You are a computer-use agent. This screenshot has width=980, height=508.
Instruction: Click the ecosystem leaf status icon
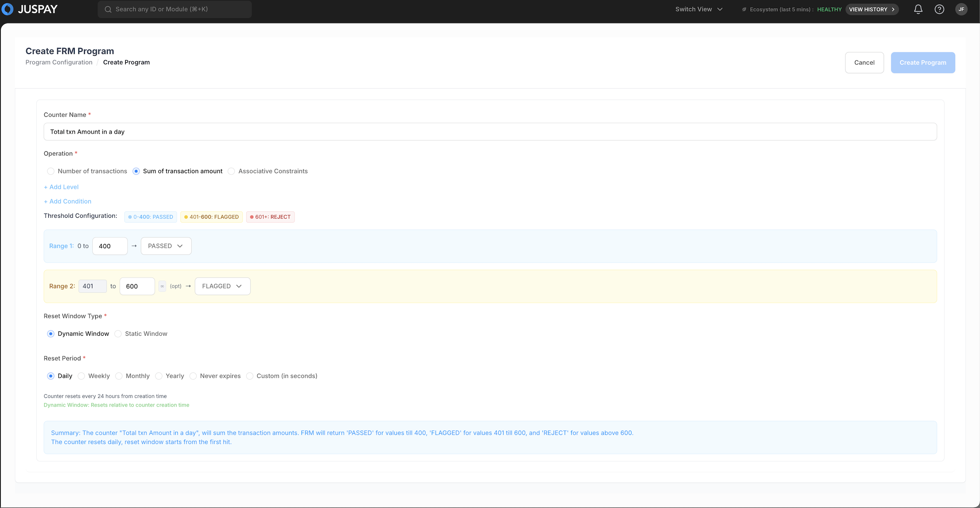744,9
